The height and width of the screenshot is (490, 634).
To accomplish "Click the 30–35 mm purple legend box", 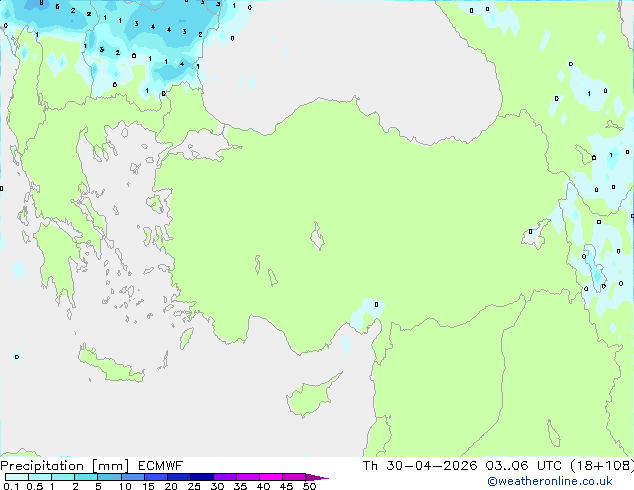I will pos(225,477).
